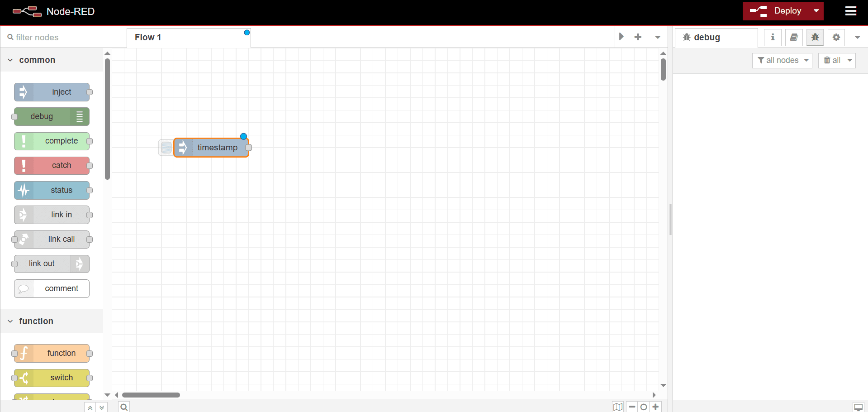
Task: Open the info sidebar tab icon
Action: (x=773, y=37)
